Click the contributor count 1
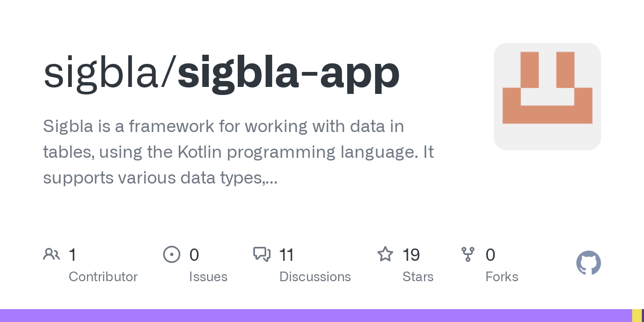This screenshot has width=644, height=322. [72, 254]
